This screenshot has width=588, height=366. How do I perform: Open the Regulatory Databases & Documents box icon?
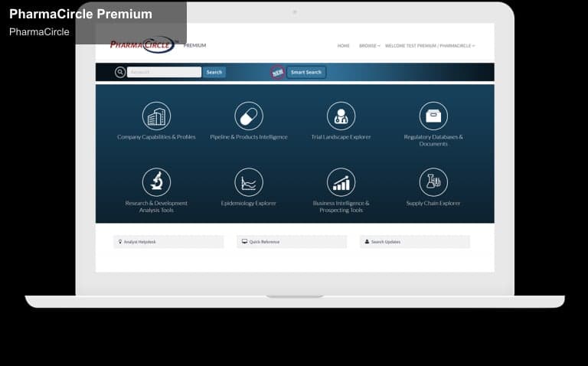433,116
